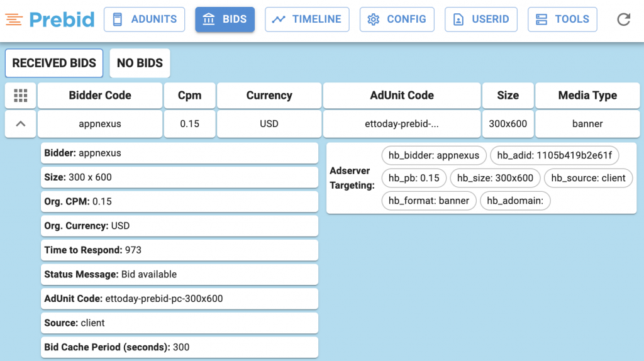Image resolution: width=644 pixels, height=361 pixels.
Task: Click the Adserver Targeting label
Action: click(352, 178)
